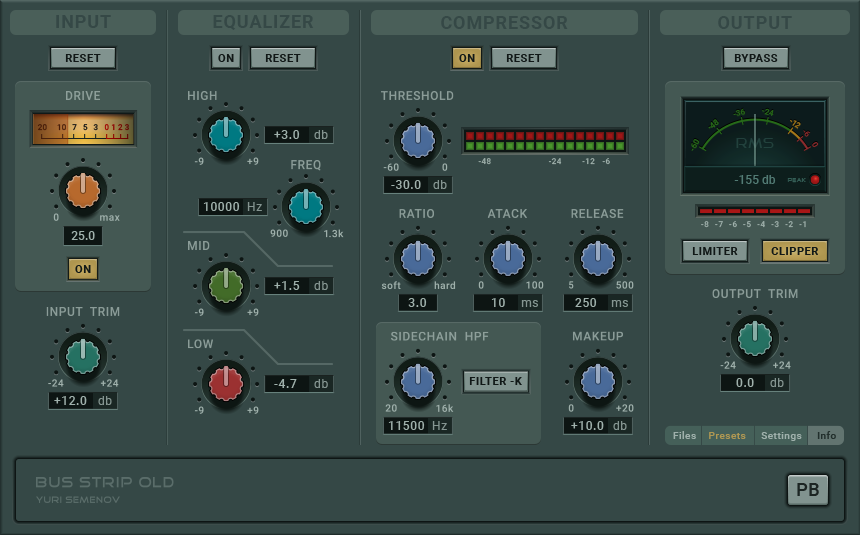This screenshot has width=860, height=535.
Task: Click the Sidechain HPF frequency knob
Action: [x=418, y=381]
